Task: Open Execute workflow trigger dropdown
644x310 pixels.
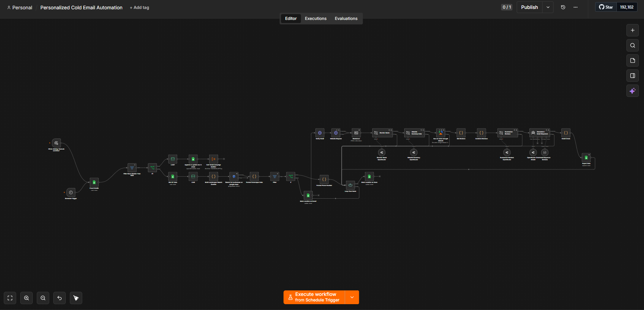Action: 352,297
